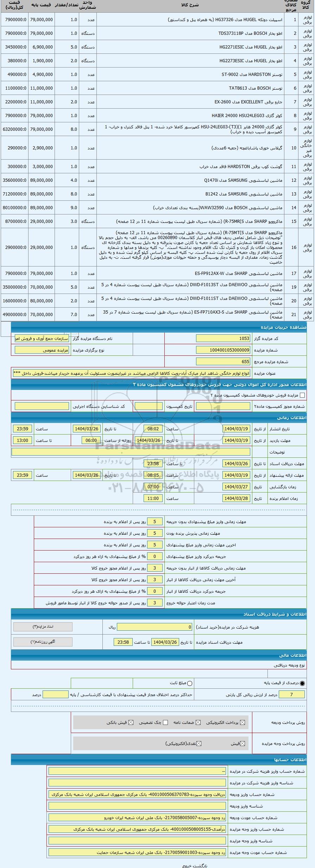Click the total price 80100000:0 cell
Viewport: 315px width, 868px height.
(14, 208)
